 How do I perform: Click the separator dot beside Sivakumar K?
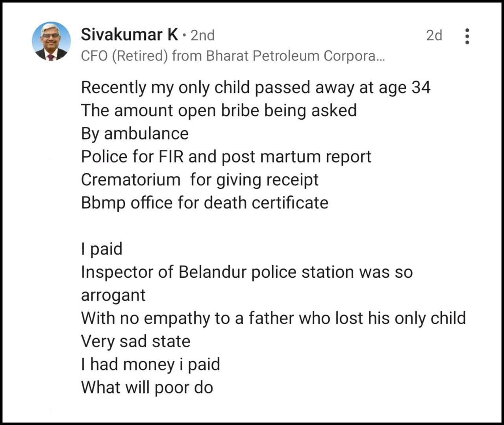(183, 35)
